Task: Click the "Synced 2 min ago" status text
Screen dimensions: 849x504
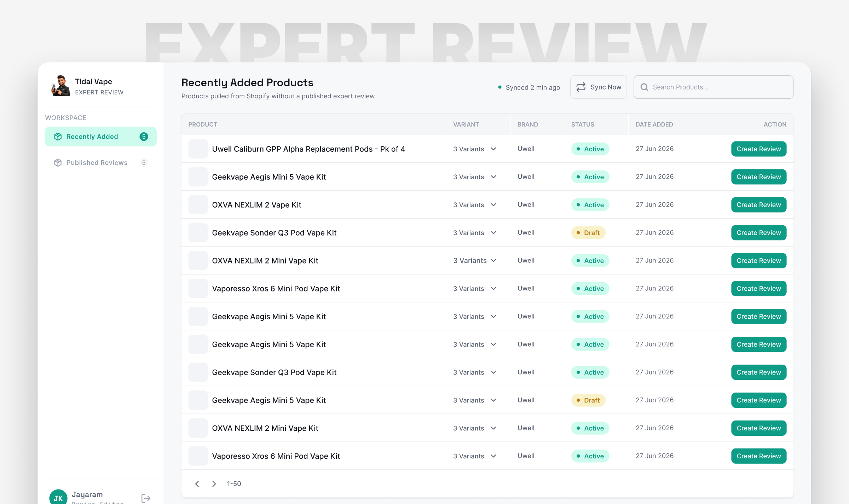Action: (x=533, y=87)
